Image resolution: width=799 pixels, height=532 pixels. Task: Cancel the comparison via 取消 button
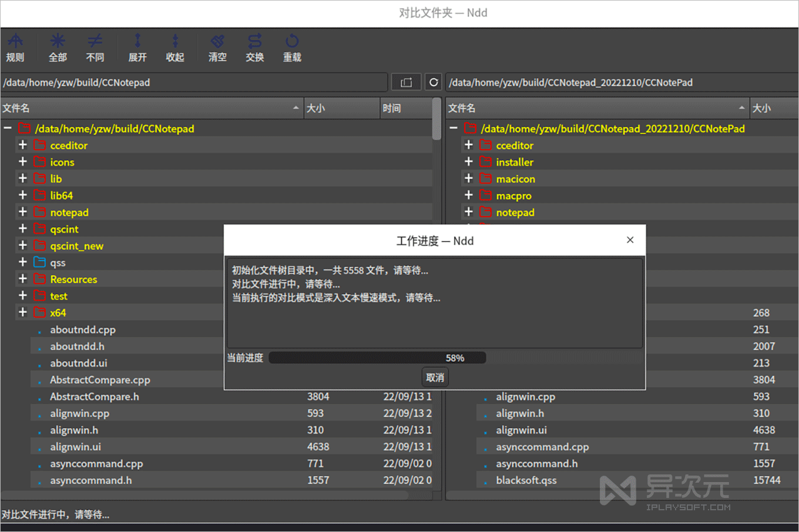point(435,377)
